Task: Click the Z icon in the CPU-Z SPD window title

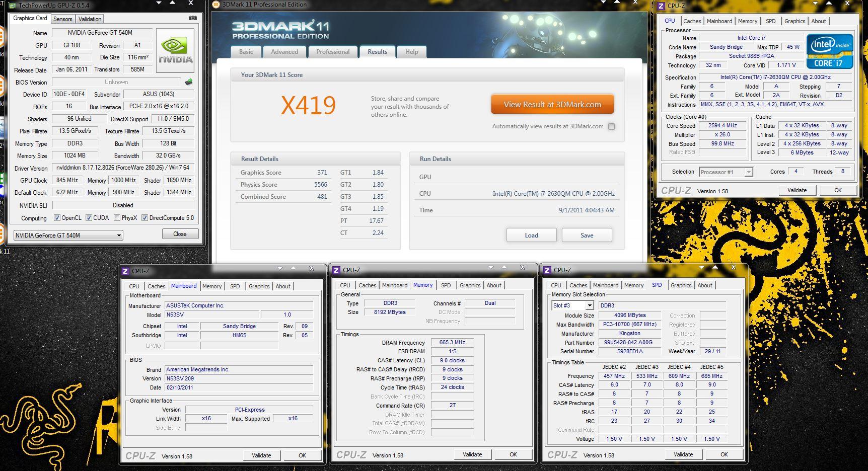Action: (x=547, y=270)
